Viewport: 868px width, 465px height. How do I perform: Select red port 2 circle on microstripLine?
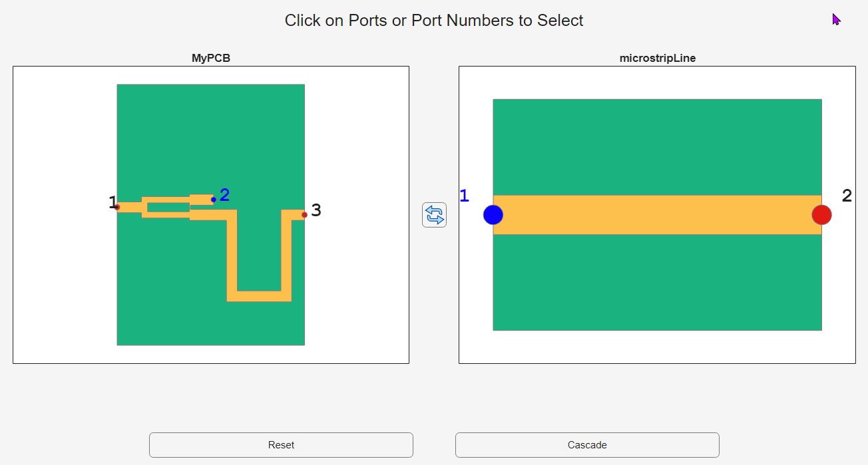pyautogui.click(x=821, y=215)
